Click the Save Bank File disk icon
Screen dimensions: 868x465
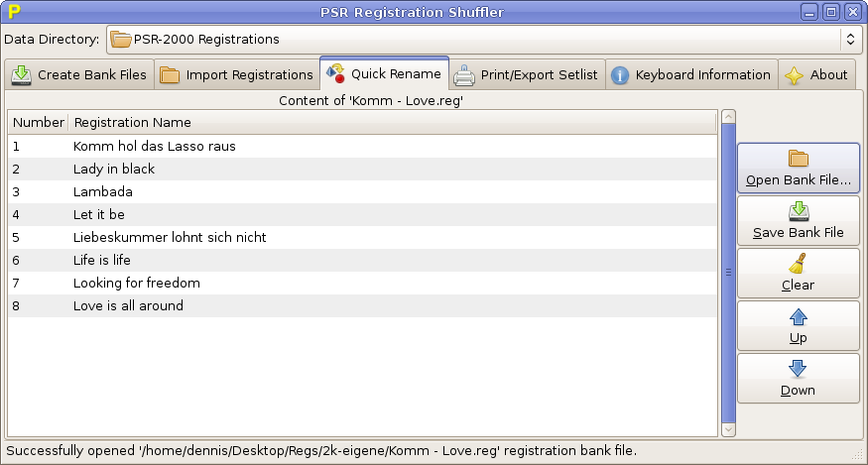pyautogui.click(x=798, y=211)
